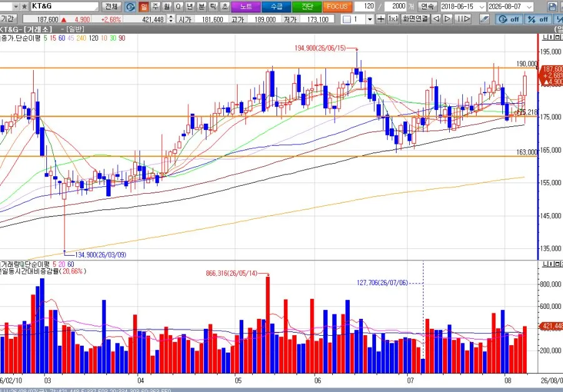Click the 20.66% volume change rate text
Image resolution: width=563 pixels, height=392 pixels.
(x=73, y=271)
